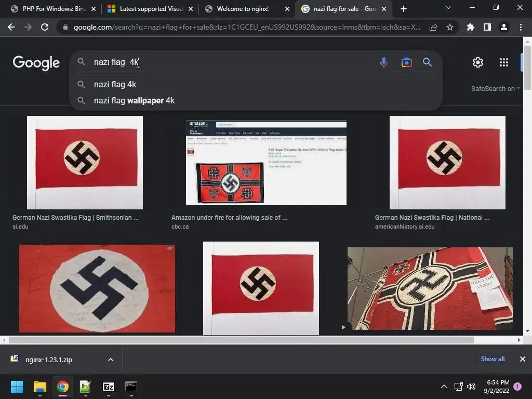The width and height of the screenshot is (532, 399).
Task: Search by image with the Lens camera icon
Action: click(406, 62)
